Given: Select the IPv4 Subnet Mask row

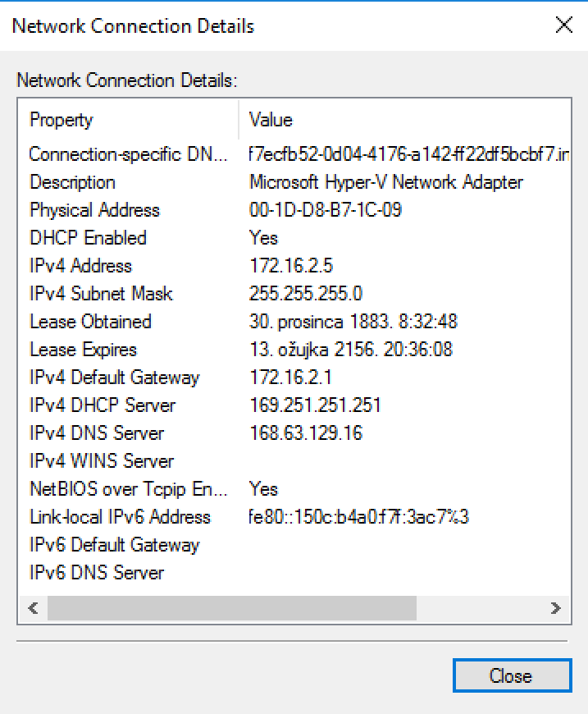Looking at the screenshot, I should click(x=294, y=294).
